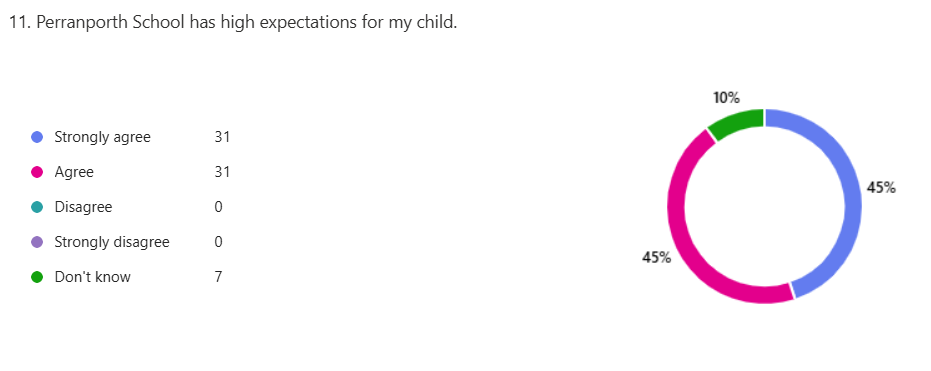Click the green Don't know legend dot

tap(37, 277)
